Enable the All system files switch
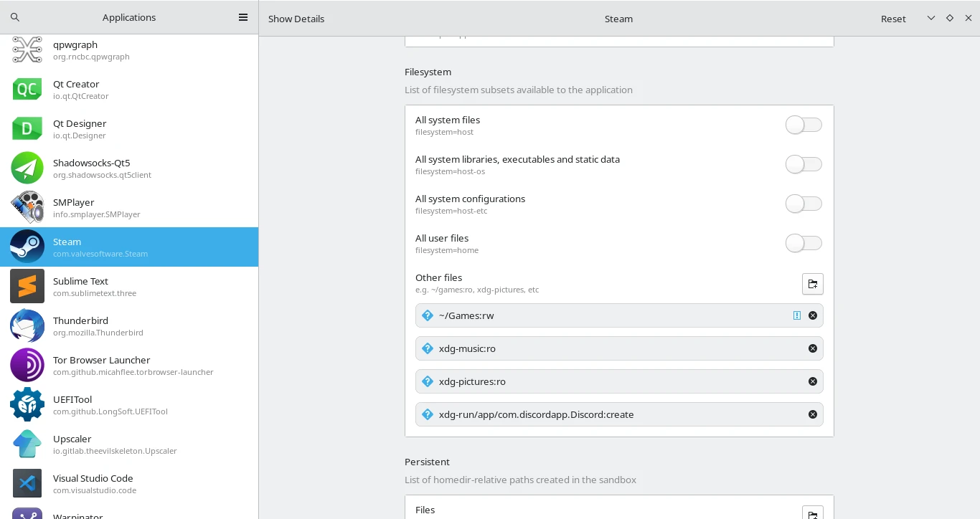 point(804,125)
